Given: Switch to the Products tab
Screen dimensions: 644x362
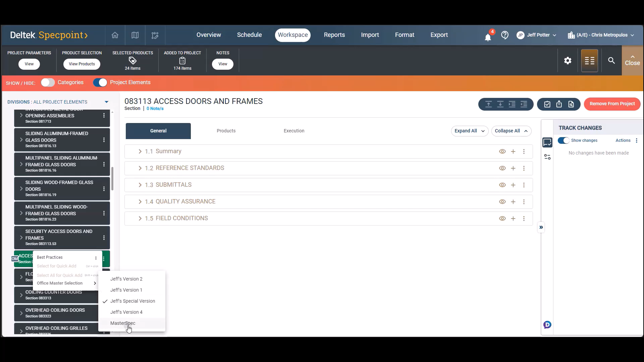Looking at the screenshot, I should point(226,131).
